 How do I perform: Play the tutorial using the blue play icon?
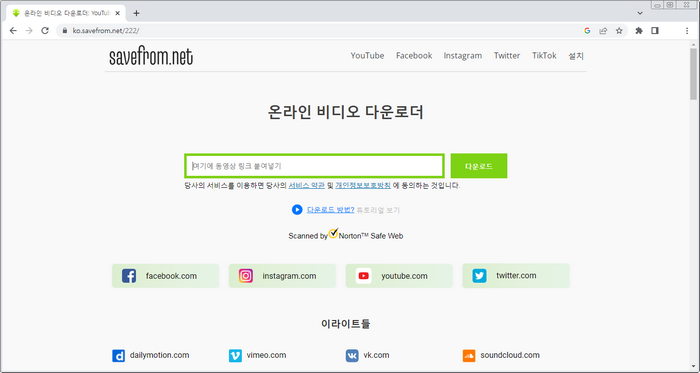pyautogui.click(x=297, y=210)
